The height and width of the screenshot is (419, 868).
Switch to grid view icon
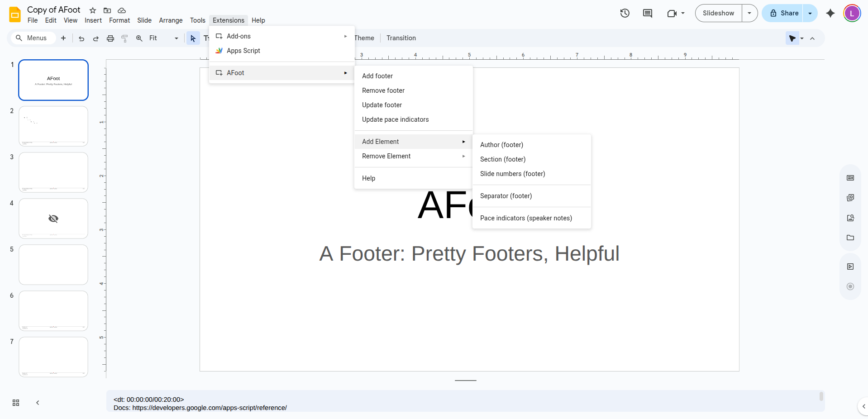click(x=16, y=403)
